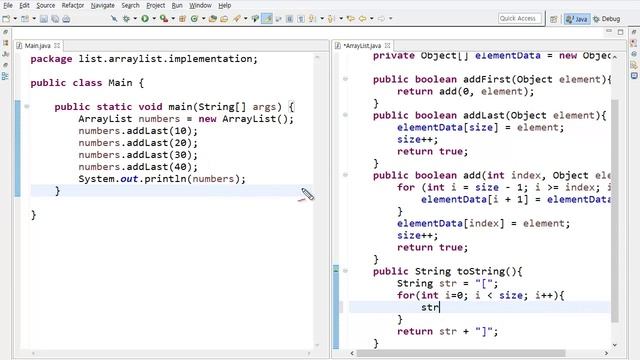Click ArrayList.java vertical scrollbar
This screenshot has height=360, width=640.
615,211
